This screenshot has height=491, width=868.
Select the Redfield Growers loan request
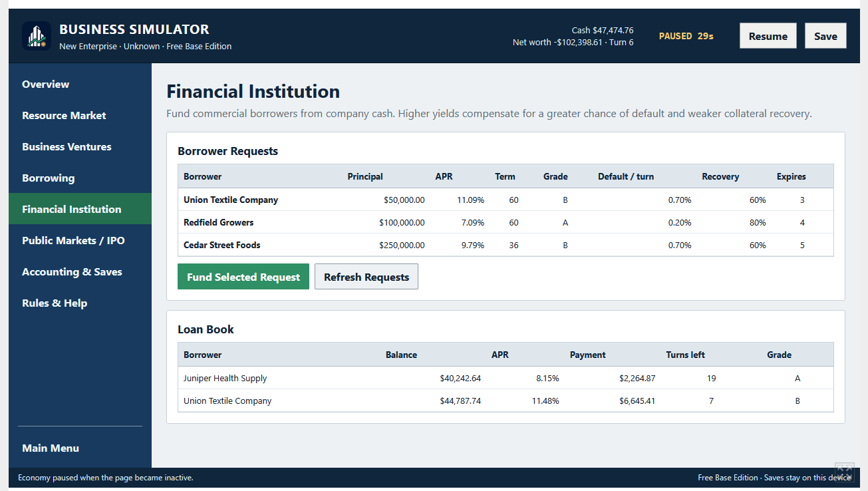[x=506, y=222]
